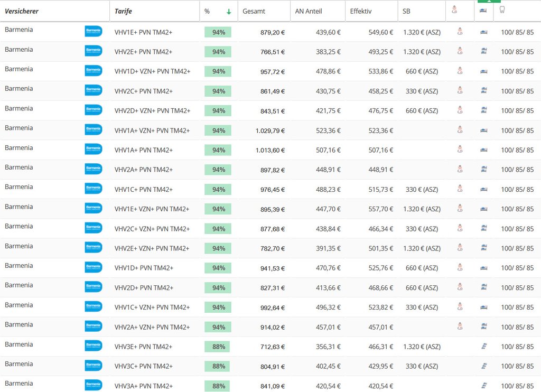Click the 94% badge for VHV1A+ VZN+ PVN TM42+
541x392 pixels.
[x=218, y=130]
